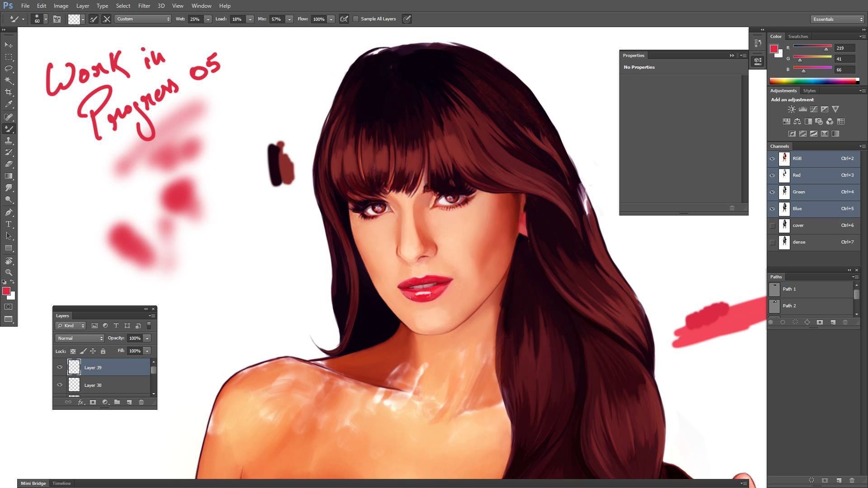Select the Horizontal Type tool
Image resolution: width=868 pixels, height=488 pixels.
tap(9, 224)
